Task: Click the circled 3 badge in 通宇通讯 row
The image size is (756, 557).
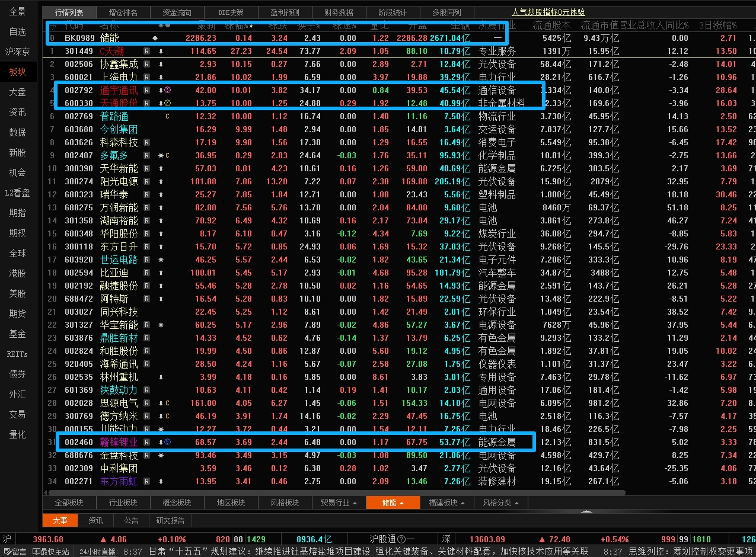Action: pos(167,90)
